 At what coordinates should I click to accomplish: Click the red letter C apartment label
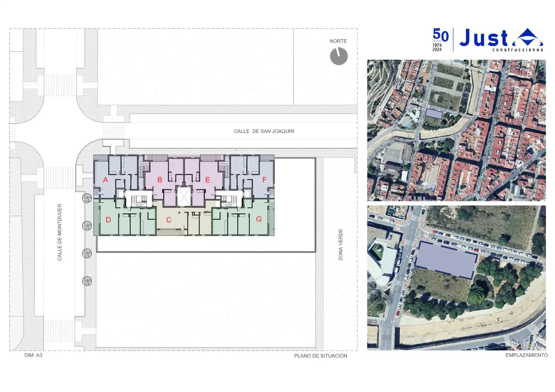coord(169,220)
